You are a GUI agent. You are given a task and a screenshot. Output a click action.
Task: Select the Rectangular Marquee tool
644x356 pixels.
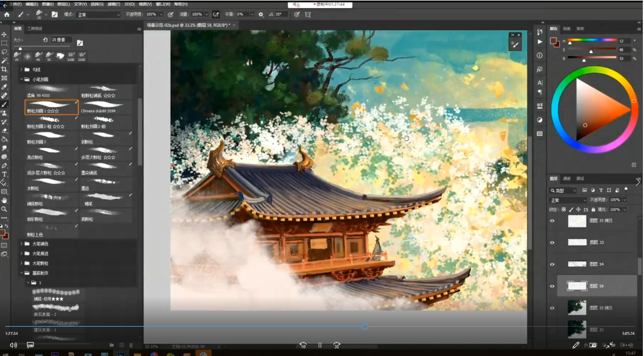click(4, 43)
